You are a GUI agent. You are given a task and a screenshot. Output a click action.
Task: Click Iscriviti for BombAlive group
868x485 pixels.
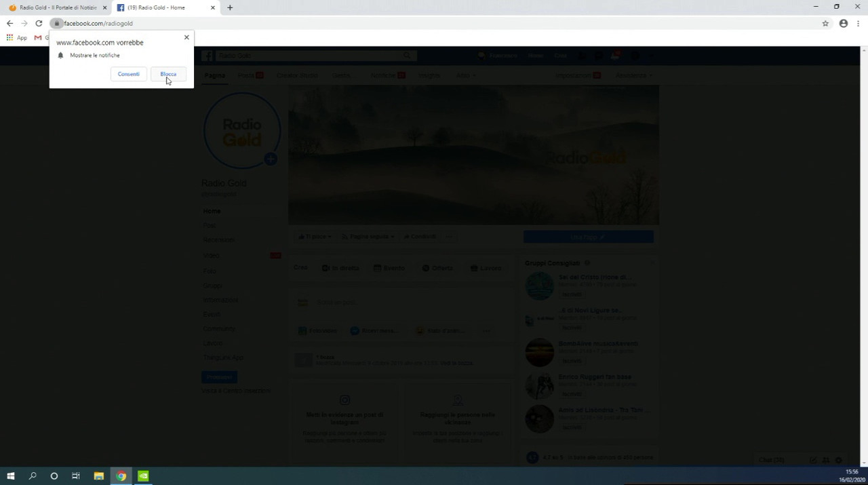click(x=572, y=361)
